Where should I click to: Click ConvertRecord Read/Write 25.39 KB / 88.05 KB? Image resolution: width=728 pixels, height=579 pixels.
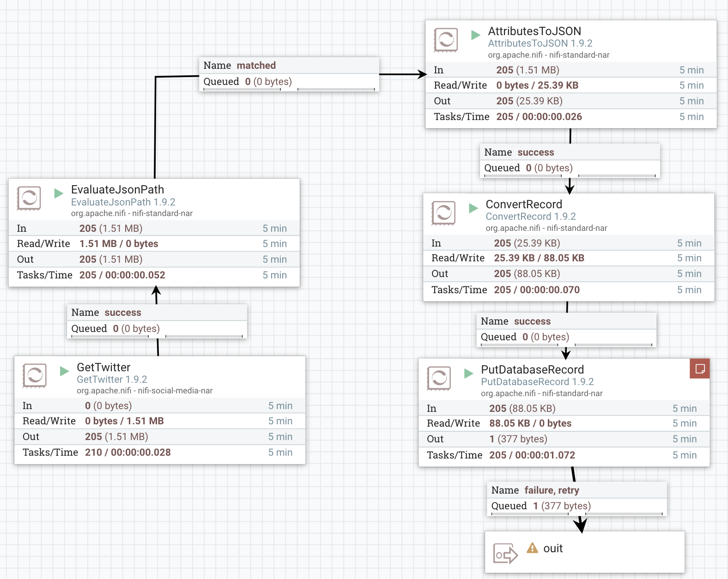tap(539, 258)
